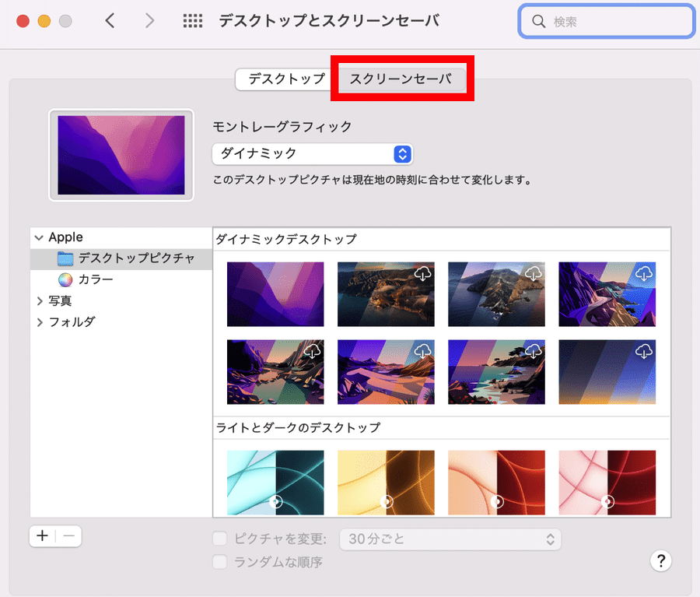
Task: Enable the ランダムな順序 checkbox
Action: click(x=220, y=561)
